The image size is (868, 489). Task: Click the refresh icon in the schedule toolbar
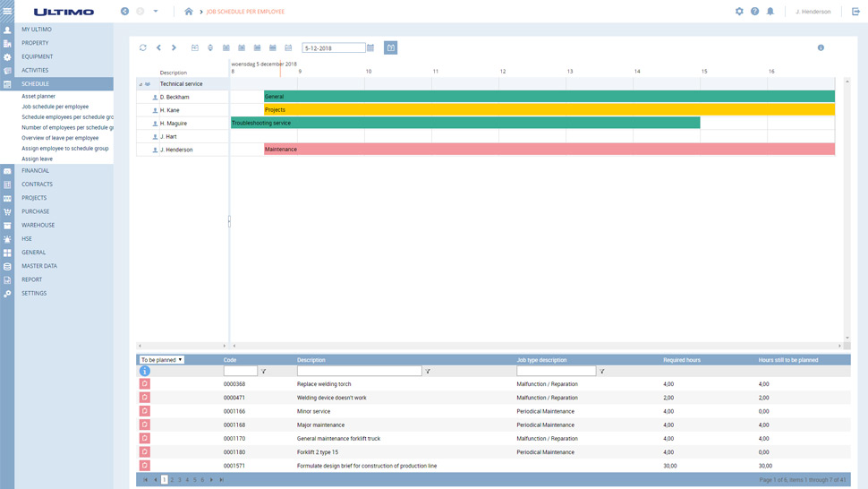pos(142,47)
